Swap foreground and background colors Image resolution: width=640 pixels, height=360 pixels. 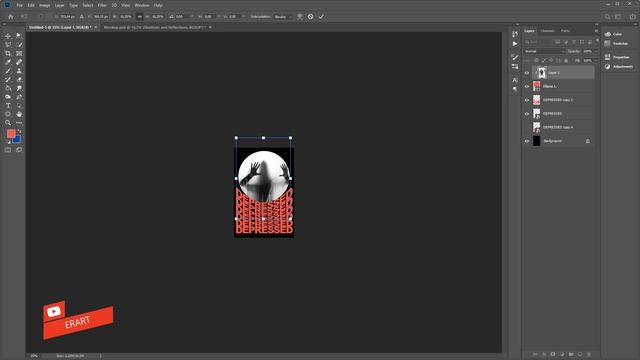[19, 131]
